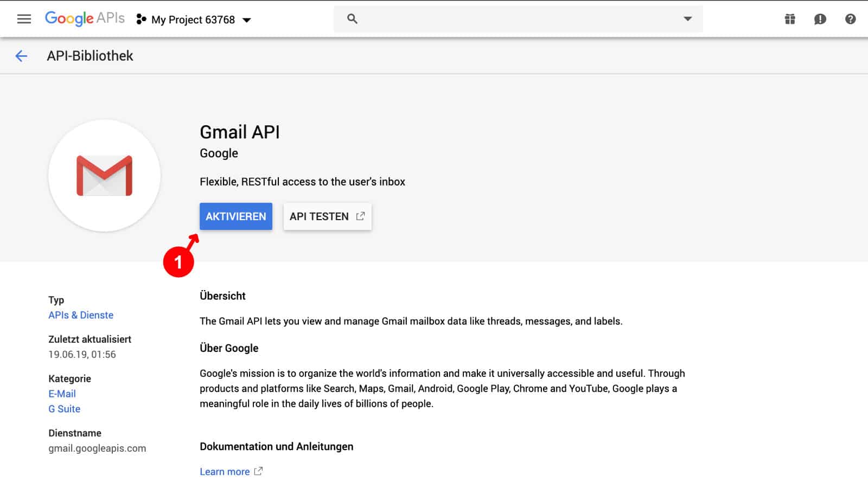Click the API-Bibliothek page title
The image size is (868, 488).
[90, 56]
